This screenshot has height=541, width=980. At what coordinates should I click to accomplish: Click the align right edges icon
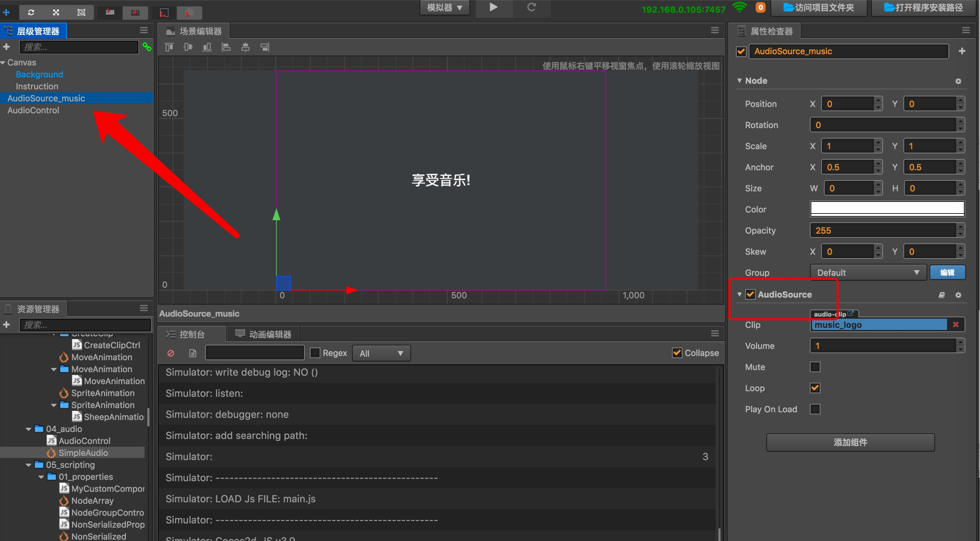264,47
